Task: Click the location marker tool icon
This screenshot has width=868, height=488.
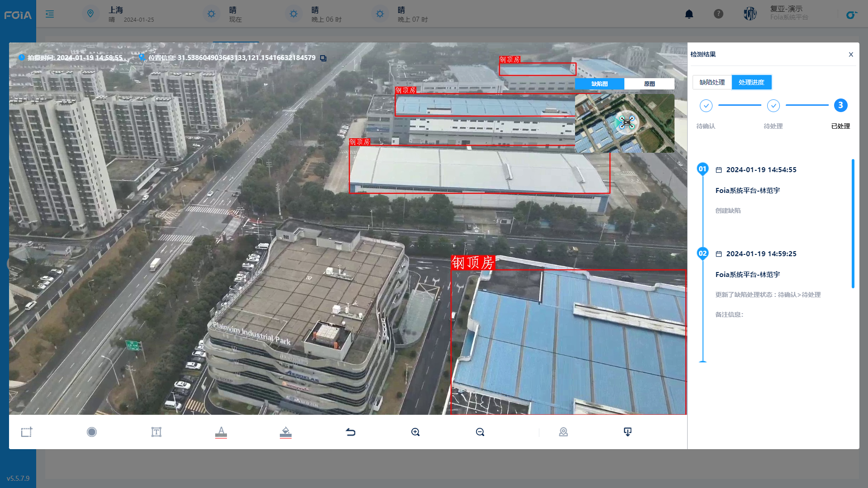Action: [563, 432]
